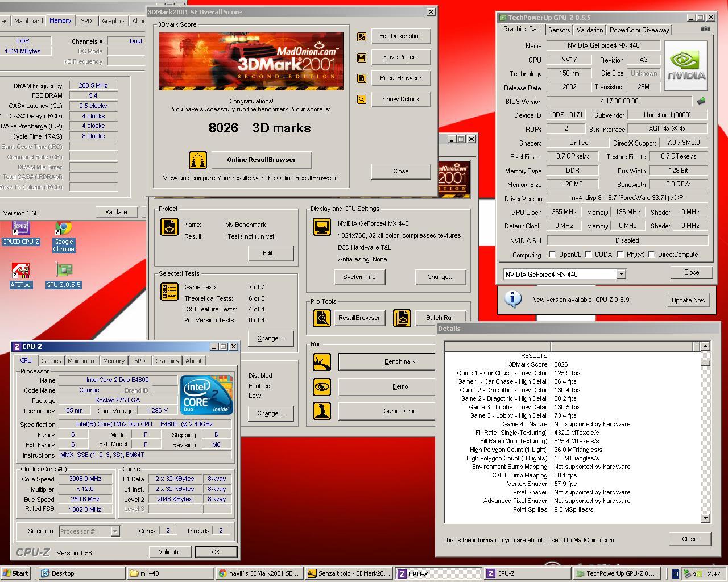Click the Online ResultBrowser tree icon
The image size is (728, 582).
coord(197,160)
